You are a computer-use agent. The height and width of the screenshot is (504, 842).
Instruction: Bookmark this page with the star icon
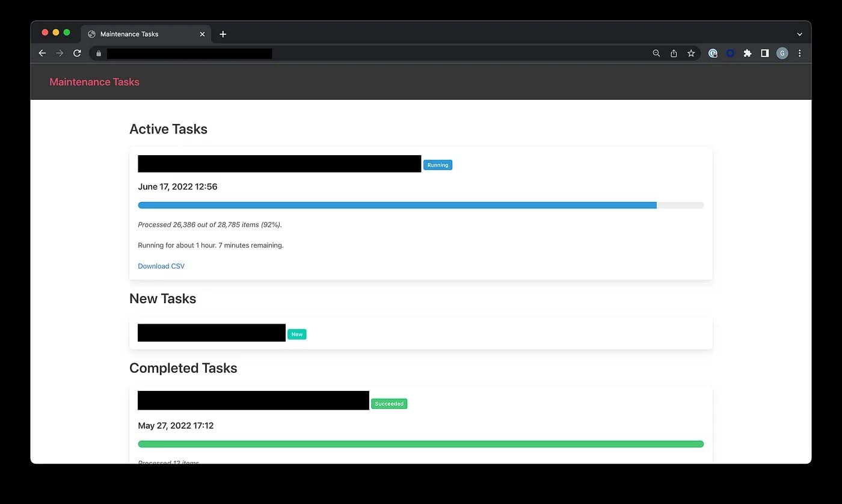click(x=691, y=53)
